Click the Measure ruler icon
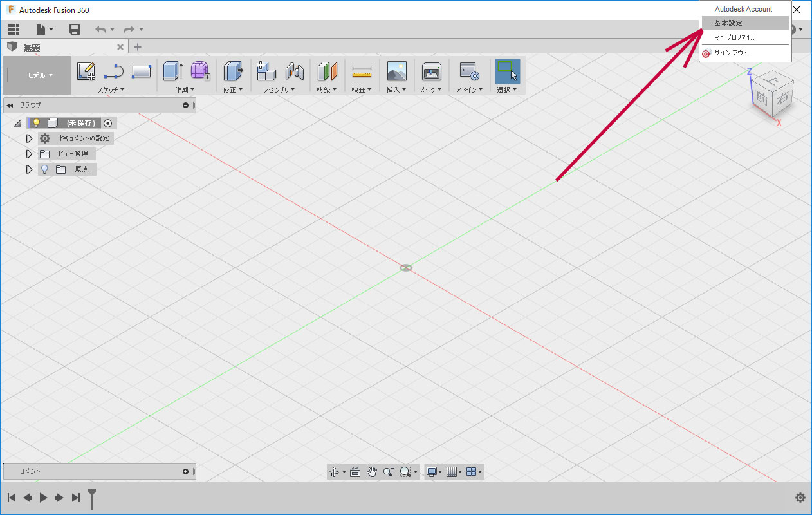 362,71
